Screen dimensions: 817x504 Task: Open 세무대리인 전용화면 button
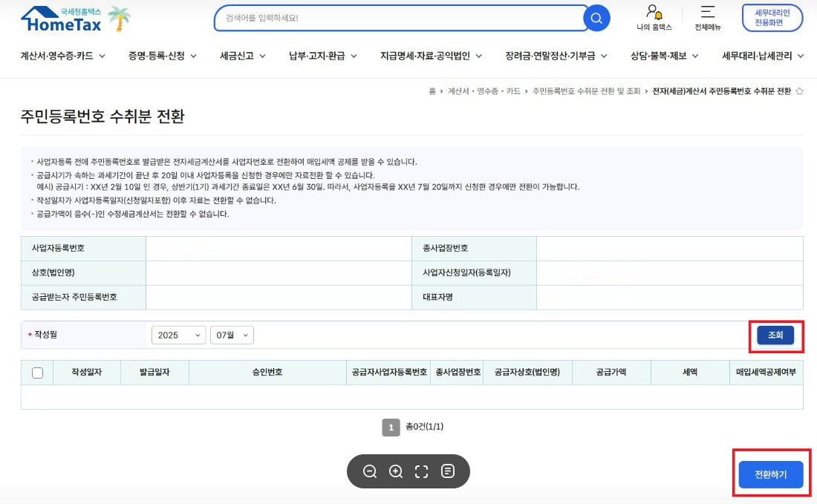pos(772,18)
